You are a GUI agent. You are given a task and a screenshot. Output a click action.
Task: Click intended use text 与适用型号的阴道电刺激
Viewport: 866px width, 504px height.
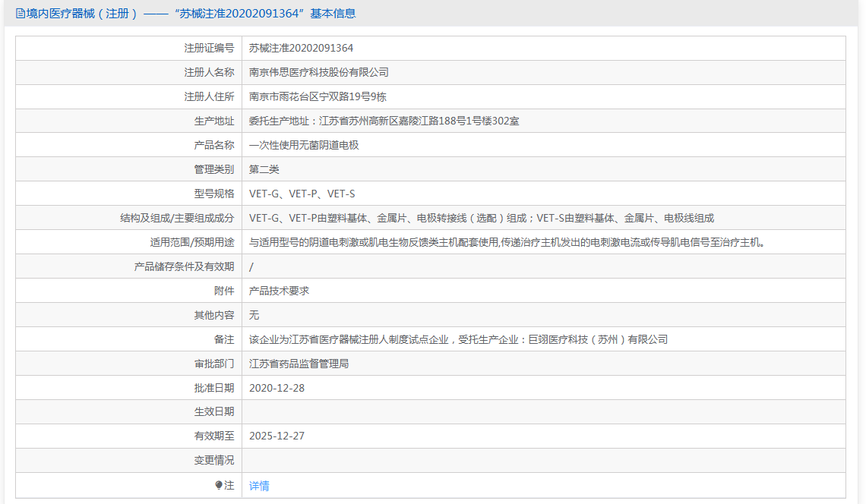507,242
